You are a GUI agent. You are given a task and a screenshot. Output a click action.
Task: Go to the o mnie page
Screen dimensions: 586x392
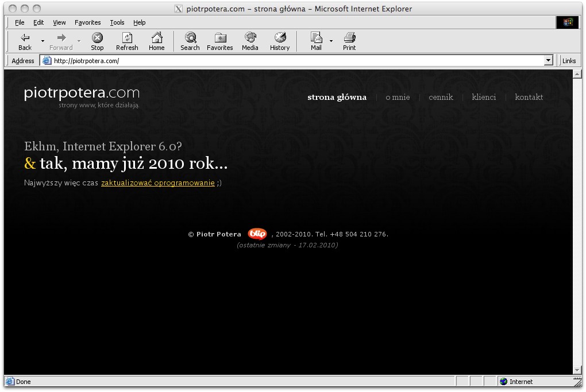tap(398, 97)
